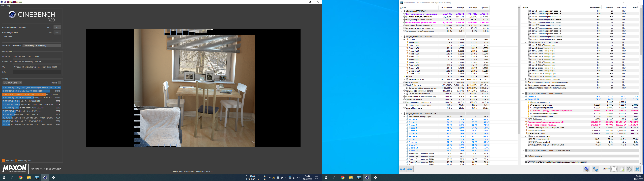Click the Info input field

click(x=37, y=72)
